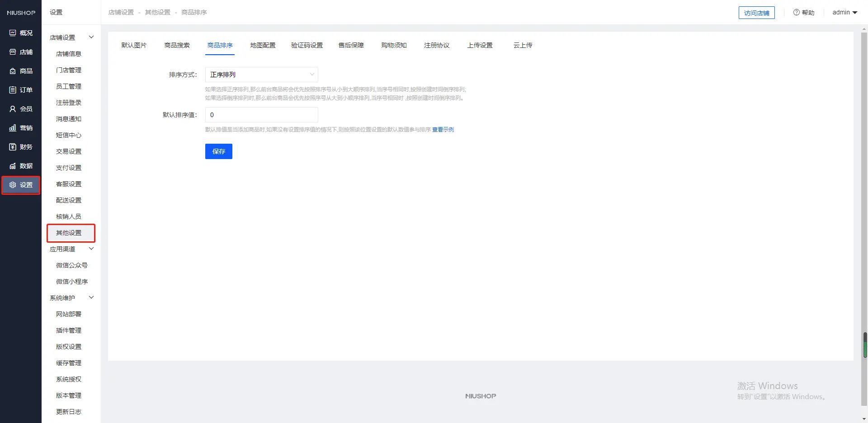
Task: Open the 营销 marketing chart icon
Action: click(x=13, y=128)
